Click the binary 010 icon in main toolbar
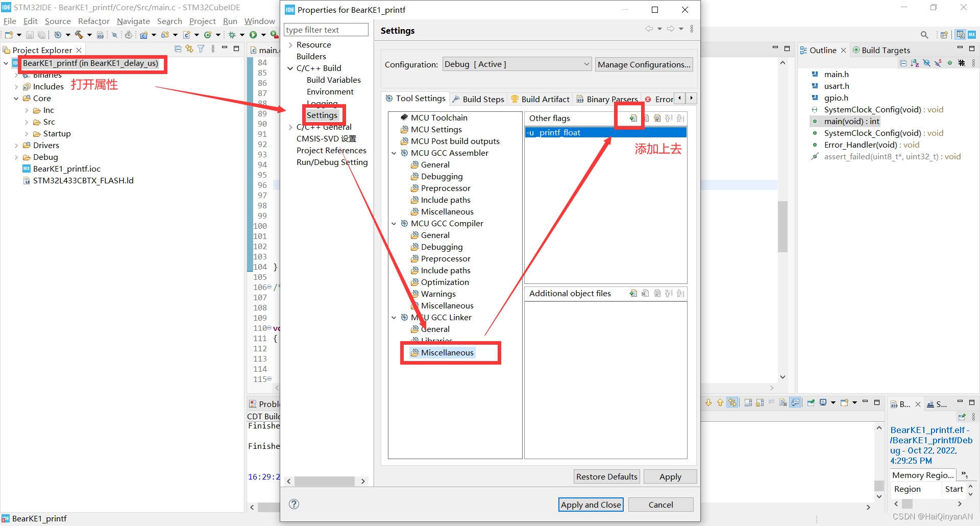The width and height of the screenshot is (980, 526). point(100,35)
